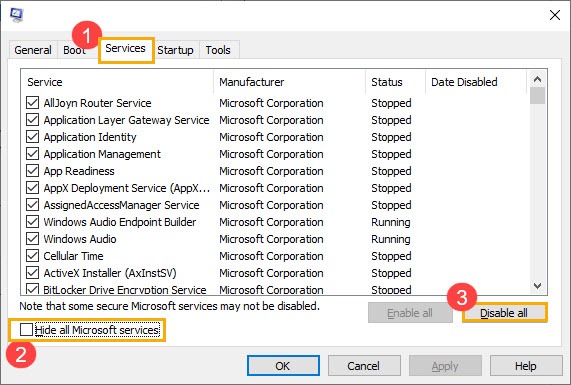Click the Disable all button

pos(504,313)
